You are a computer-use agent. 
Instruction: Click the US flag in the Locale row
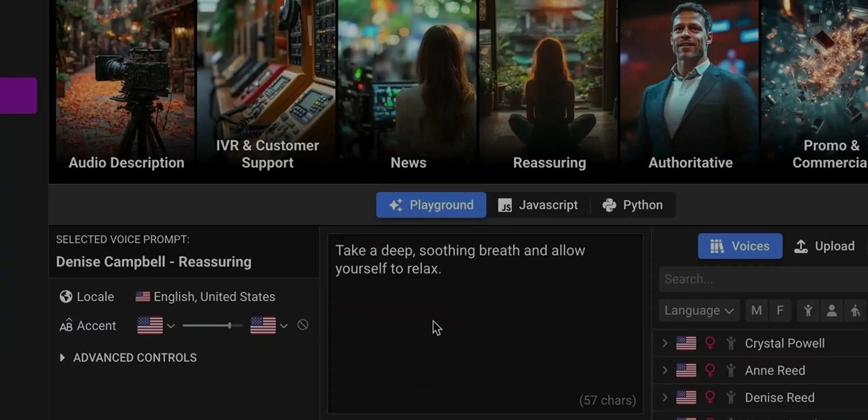[x=143, y=296]
